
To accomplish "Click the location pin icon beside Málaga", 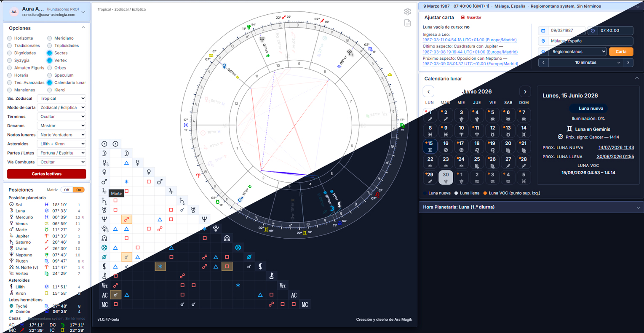I will tap(543, 41).
